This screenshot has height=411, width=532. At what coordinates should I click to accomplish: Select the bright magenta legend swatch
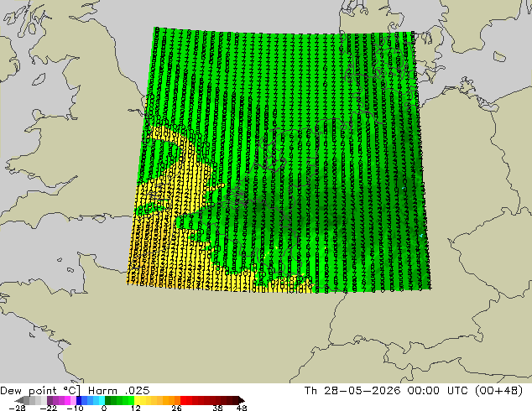click(67, 400)
